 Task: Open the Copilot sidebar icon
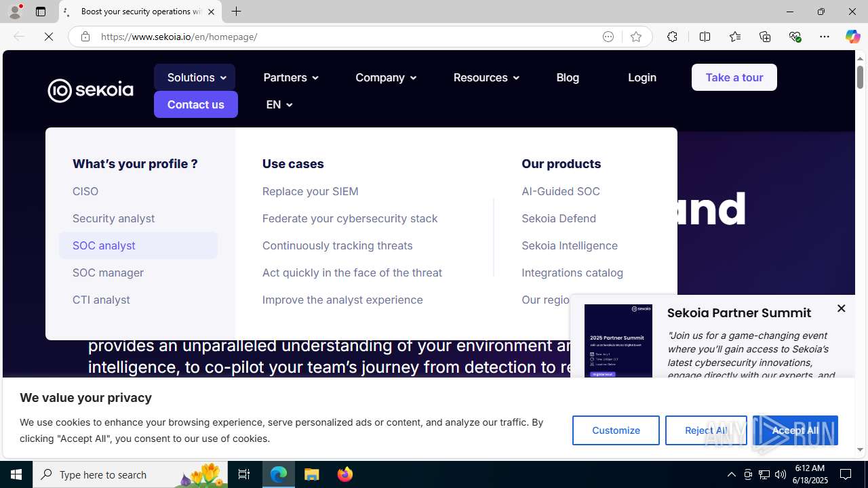852,37
